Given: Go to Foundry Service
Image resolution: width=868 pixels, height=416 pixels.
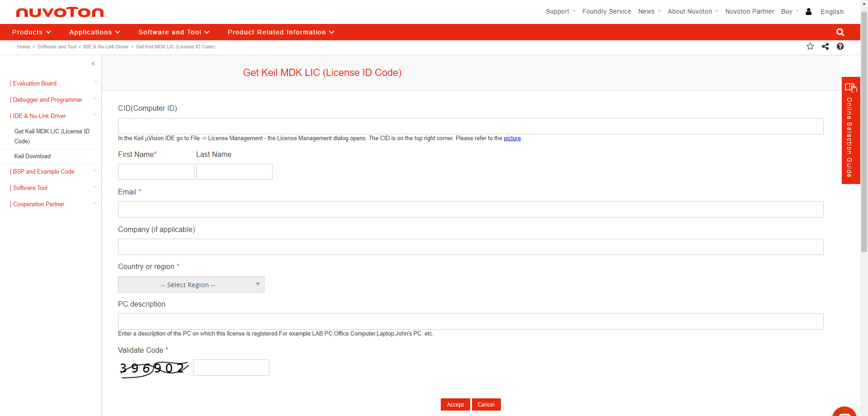Looking at the screenshot, I should point(606,11).
